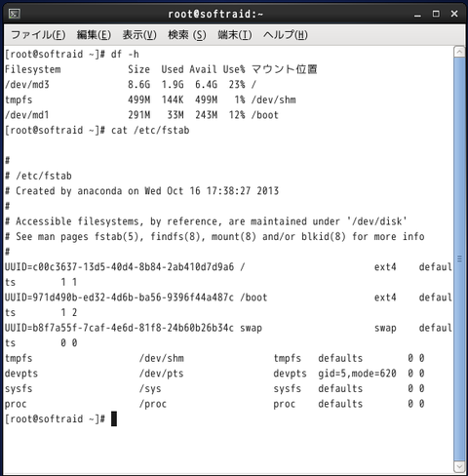468x476 pixels.
Task: Maximize the terminal window
Action: 436,14
